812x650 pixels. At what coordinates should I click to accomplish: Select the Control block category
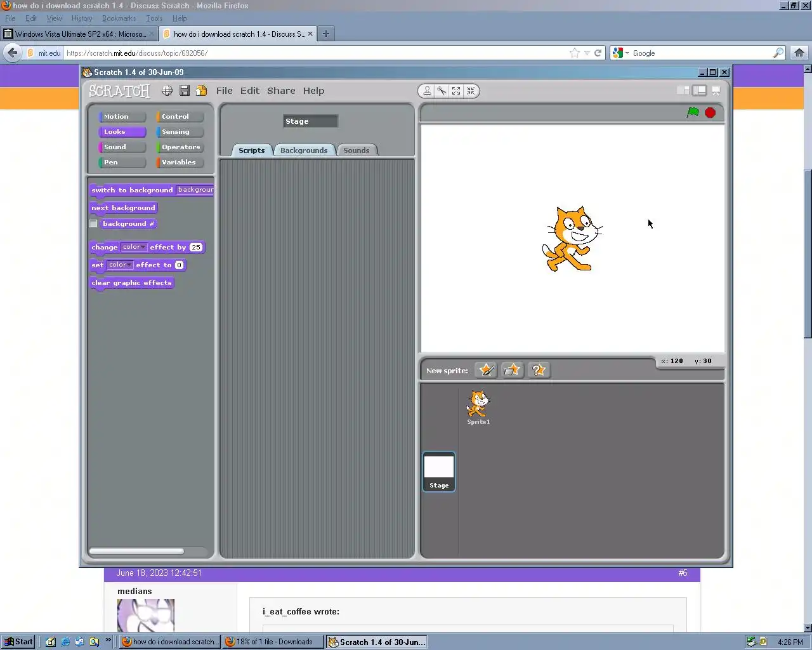point(180,117)
